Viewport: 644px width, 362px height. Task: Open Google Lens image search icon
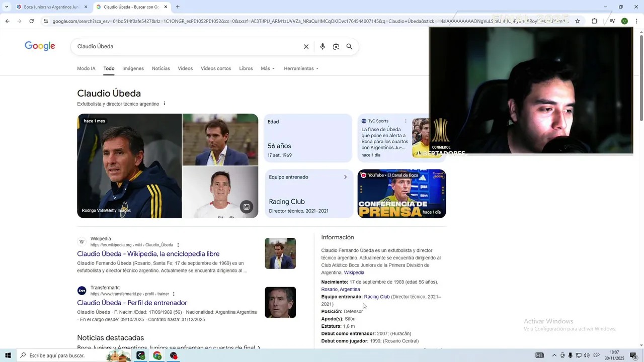[336, 47]
